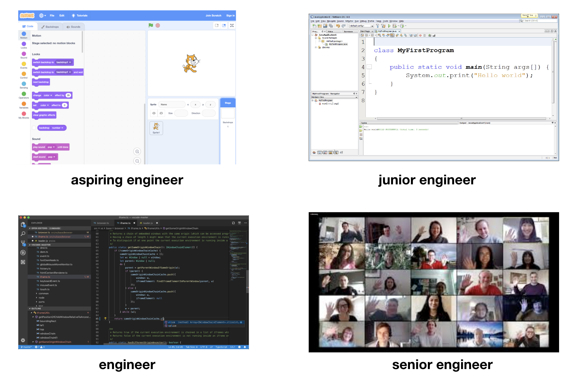Viewport: 588px width, 386px height.
Task: Click the NetBeans search field
Action: click(538, 21)
